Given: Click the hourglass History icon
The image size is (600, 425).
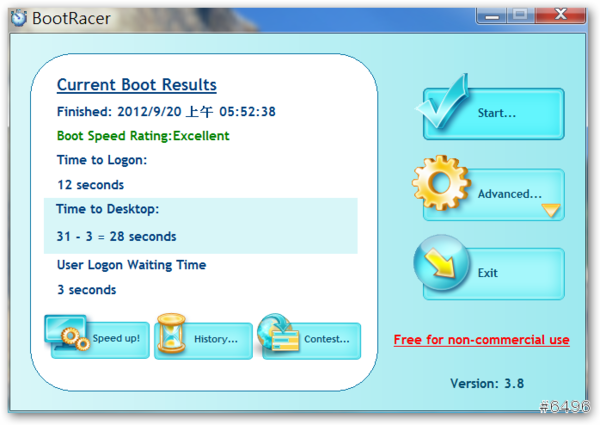Looking at the screenshot, I should pyautogui.click(x=172, y=334).
